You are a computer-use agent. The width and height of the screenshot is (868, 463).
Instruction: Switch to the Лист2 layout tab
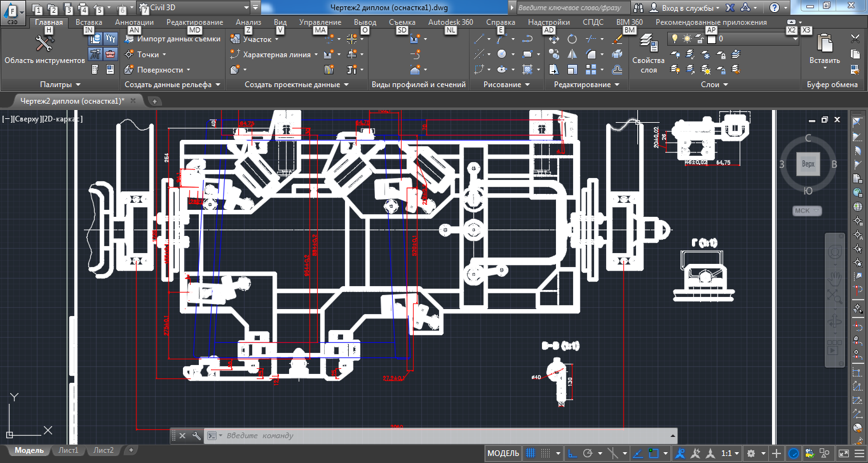coord(104,450)
